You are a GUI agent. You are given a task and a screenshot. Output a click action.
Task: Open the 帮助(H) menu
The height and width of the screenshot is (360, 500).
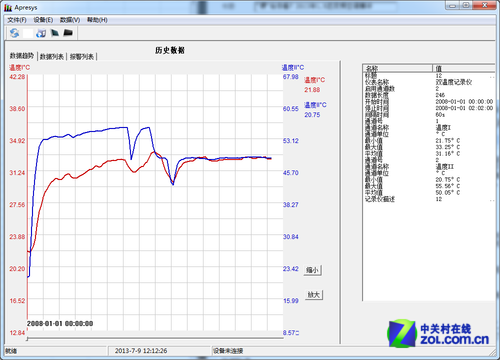(x=97, y=20)
